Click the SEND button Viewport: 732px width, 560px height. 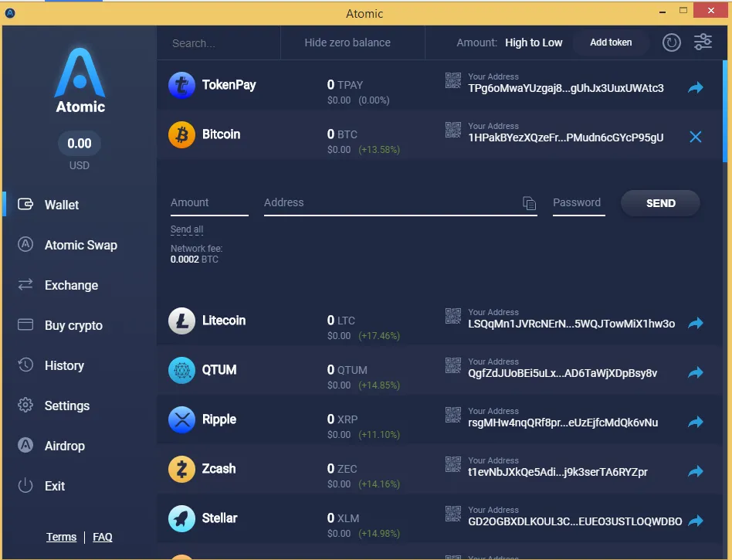tap(660, 203)
